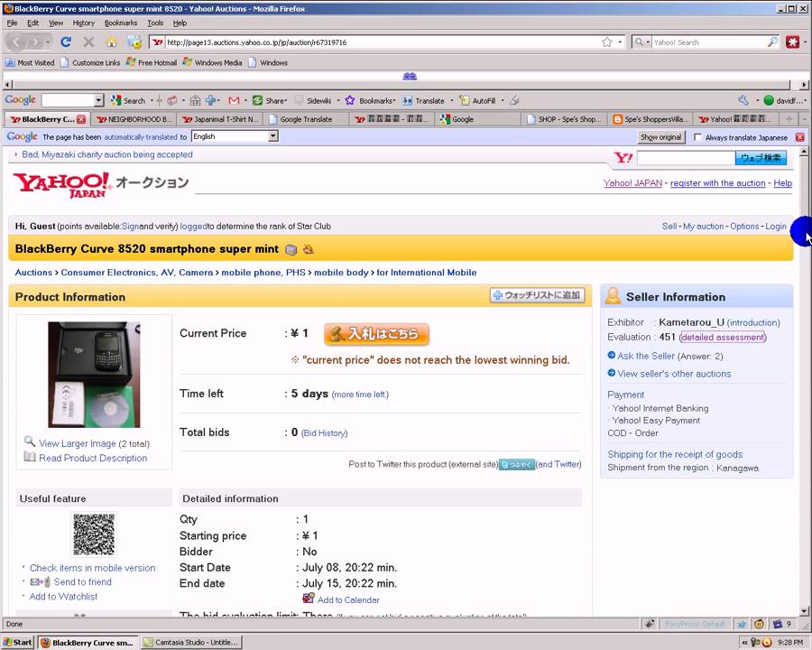Click the Send to friend envelope icon
The image size is (812, 650).
pos(40,581)
